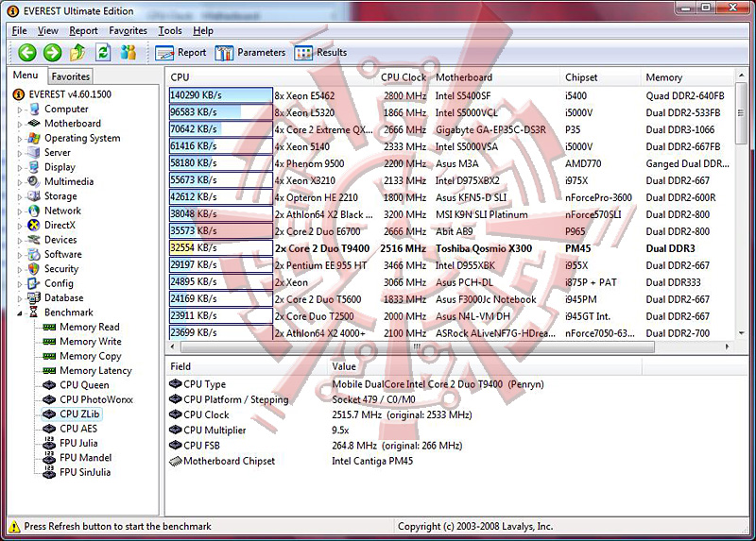Switch to the Favorites tab
This screenshot has width=756, height=541.
click(70, 76)
